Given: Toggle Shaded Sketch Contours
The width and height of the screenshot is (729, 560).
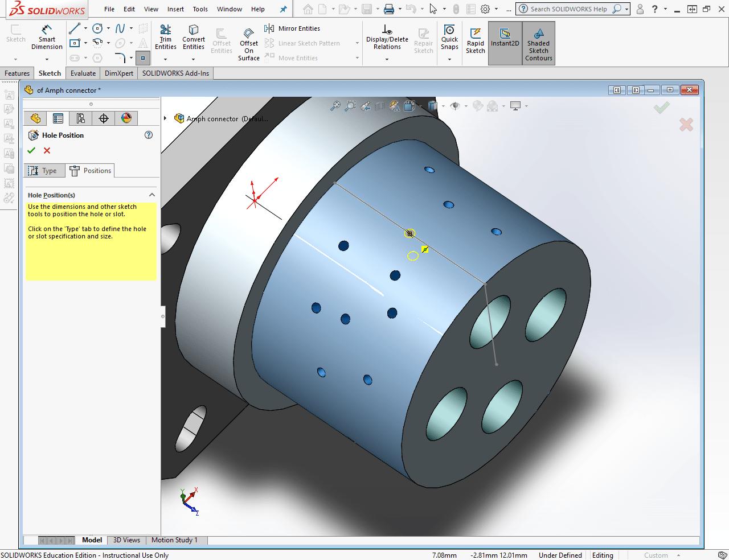Looking at the screenshot, I should coord(538,43).
